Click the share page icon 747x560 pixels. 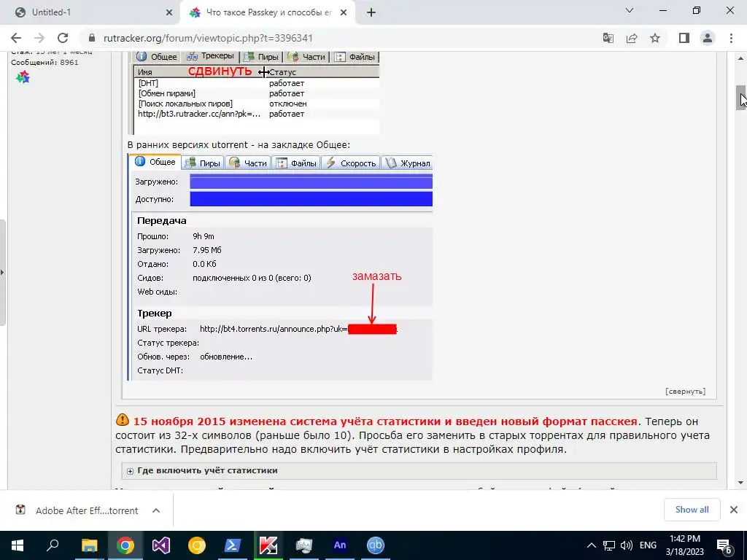click(632, 38)
